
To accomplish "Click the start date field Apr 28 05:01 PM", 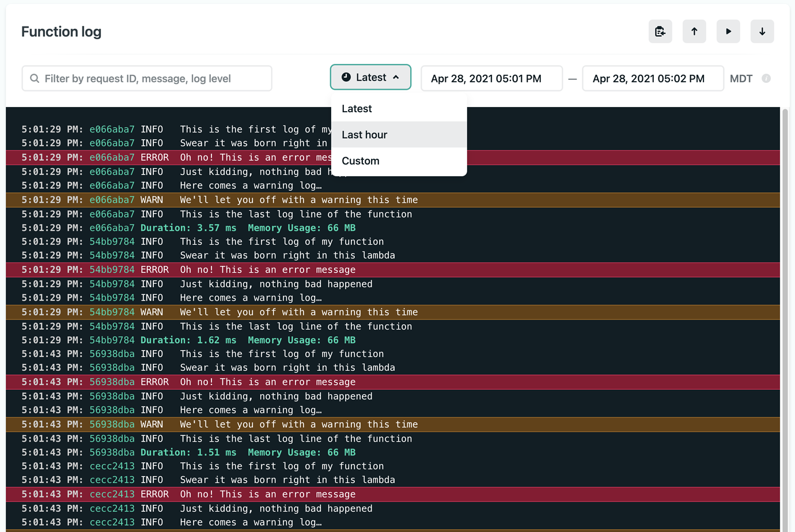I will click(x=491, y=78).
